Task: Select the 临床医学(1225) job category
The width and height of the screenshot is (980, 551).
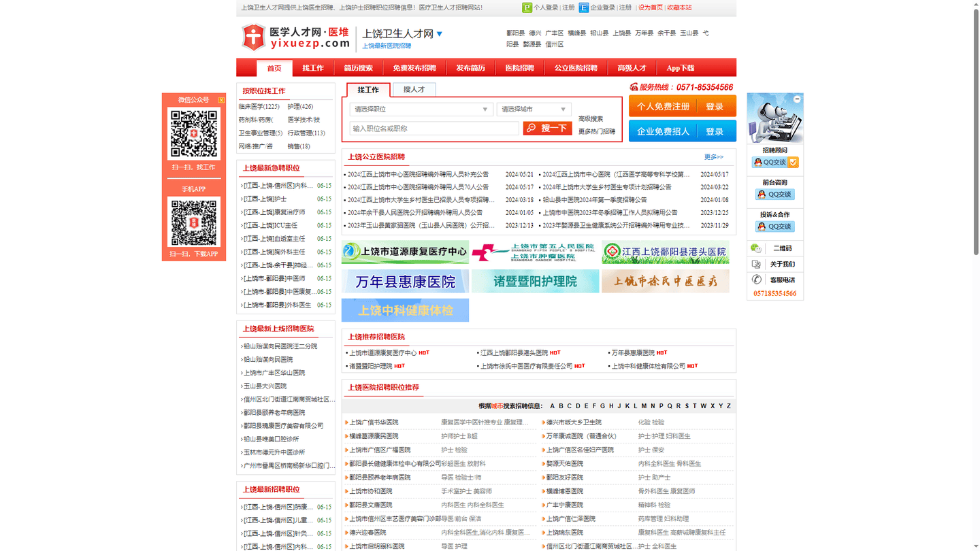Action: coord(259,107)
